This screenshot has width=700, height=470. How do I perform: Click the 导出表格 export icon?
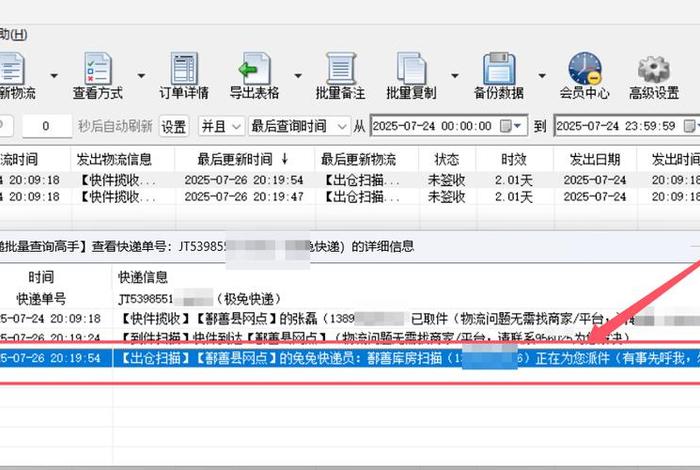[254, 68]
